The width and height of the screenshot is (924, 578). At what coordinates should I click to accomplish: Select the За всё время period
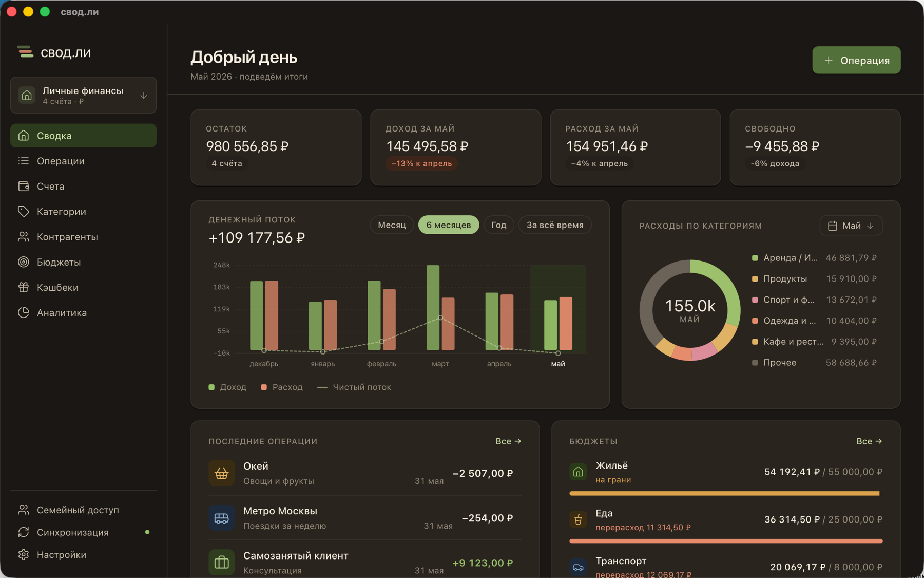555,225
